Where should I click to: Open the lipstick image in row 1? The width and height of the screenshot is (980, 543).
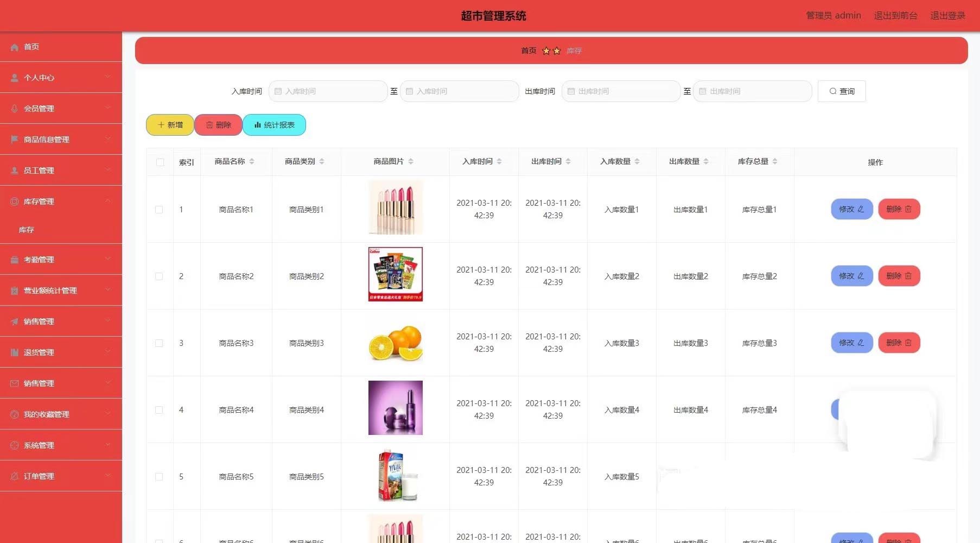396,207
